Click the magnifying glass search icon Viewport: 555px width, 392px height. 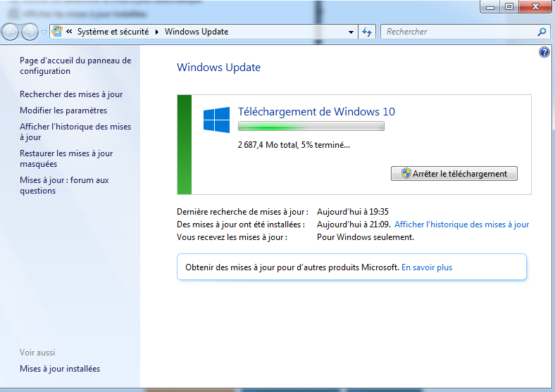click(542, 32)
